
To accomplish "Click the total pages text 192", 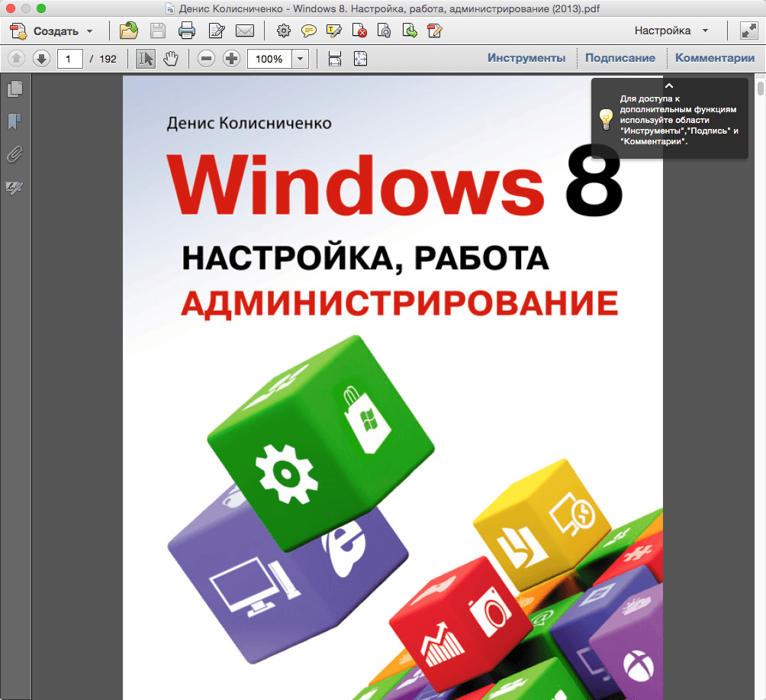I will (108, 59).
